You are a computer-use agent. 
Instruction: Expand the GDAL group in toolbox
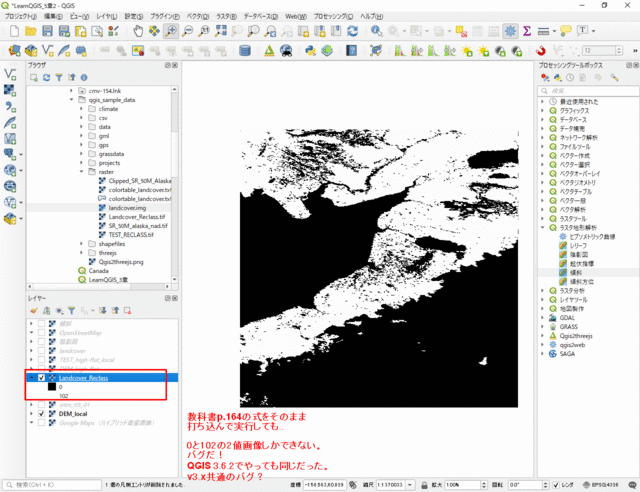point(542,318)
